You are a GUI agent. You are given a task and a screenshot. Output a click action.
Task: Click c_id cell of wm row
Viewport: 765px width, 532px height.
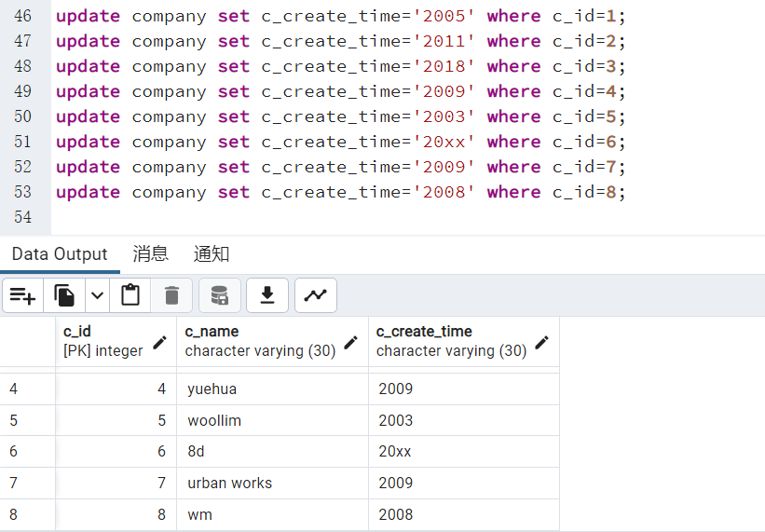click(116, 514)
